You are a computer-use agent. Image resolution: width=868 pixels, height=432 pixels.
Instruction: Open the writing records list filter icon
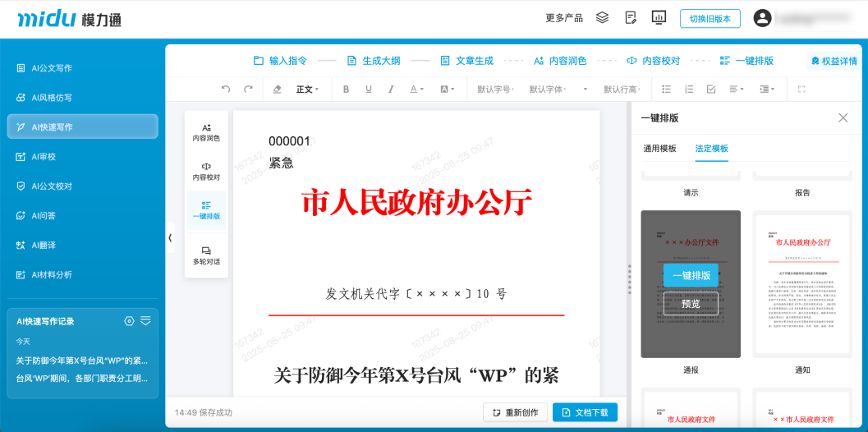tap(145, 320)
